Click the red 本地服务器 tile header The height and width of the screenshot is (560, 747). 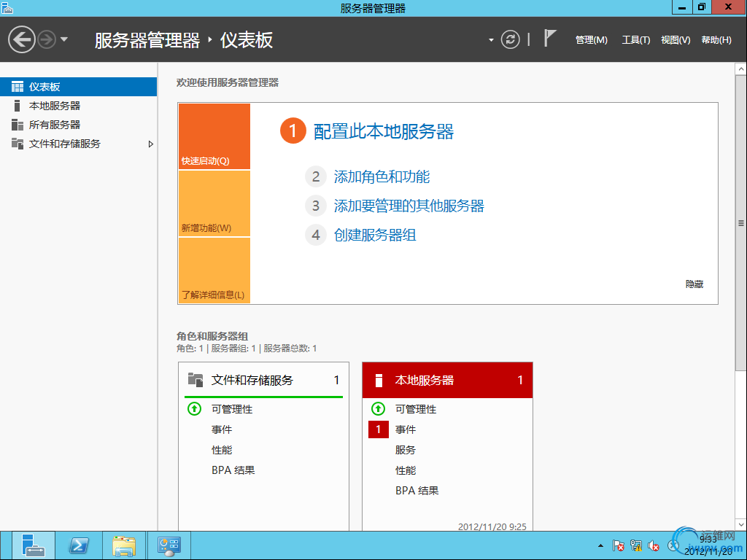tap(447, 380)
